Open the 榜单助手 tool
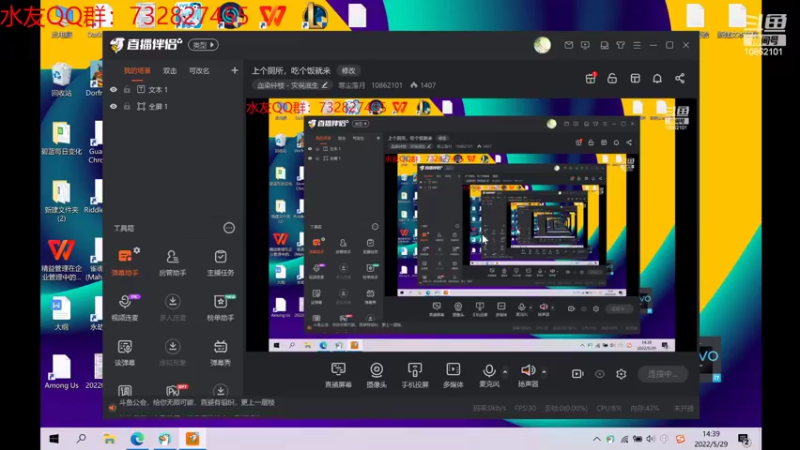The width and height of the screenshot is (800, 450). coord(220,307)
